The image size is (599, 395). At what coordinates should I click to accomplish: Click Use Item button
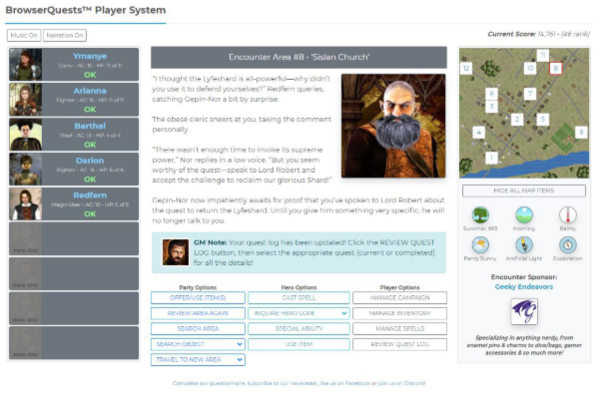299,344
